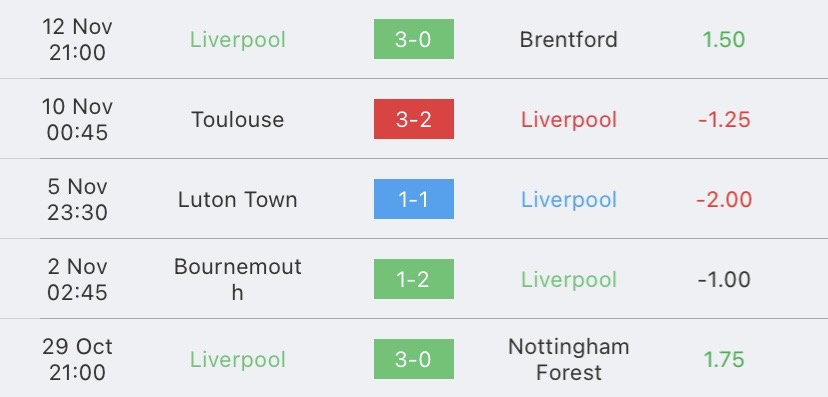Viewport: 828px width, 397px height.
Task: Click the 29 Oct 21:00 match date
Action: pyautogui.click(x=77, y=360)
